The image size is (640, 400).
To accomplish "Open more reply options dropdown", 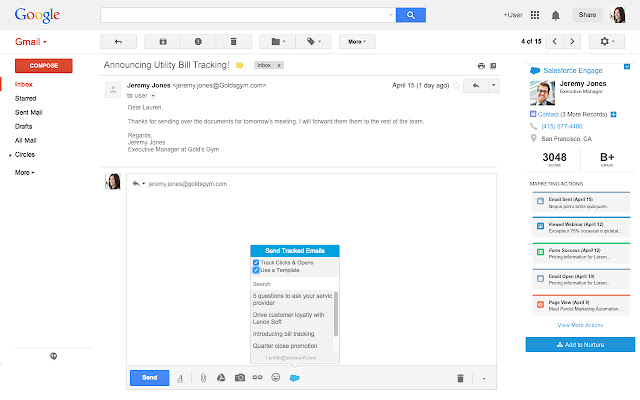I will coord(493,86).
